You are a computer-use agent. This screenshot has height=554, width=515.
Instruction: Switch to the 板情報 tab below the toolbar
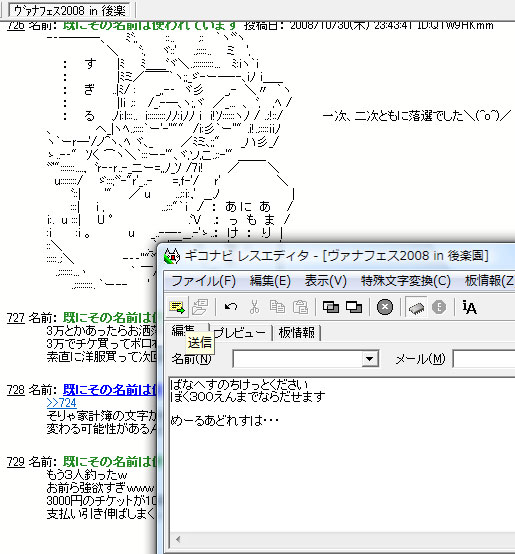[297, 332]
